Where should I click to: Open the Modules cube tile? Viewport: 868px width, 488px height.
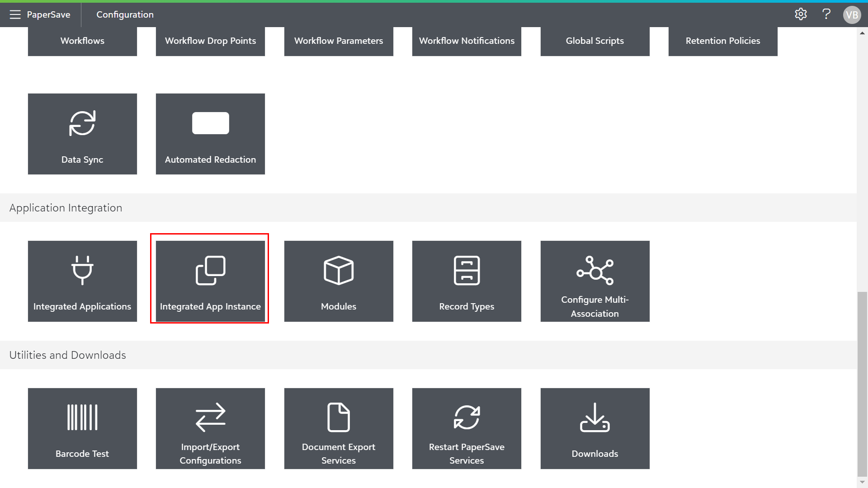point(339,281)
